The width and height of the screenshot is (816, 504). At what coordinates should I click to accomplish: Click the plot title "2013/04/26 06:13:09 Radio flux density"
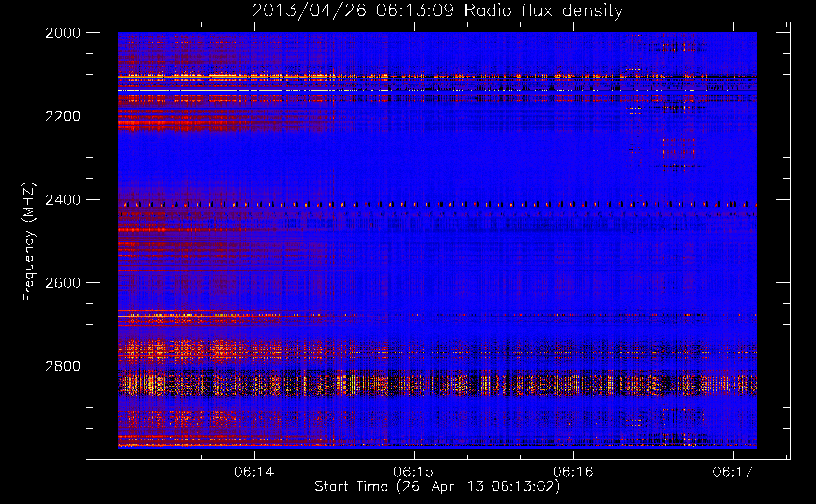click(x=437, y=11)
